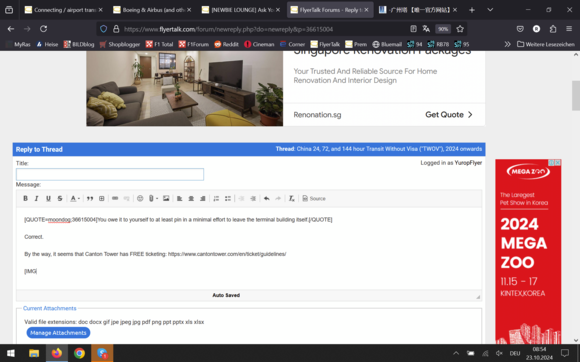Toggle italic formatting in the editor

coord(37,199)
